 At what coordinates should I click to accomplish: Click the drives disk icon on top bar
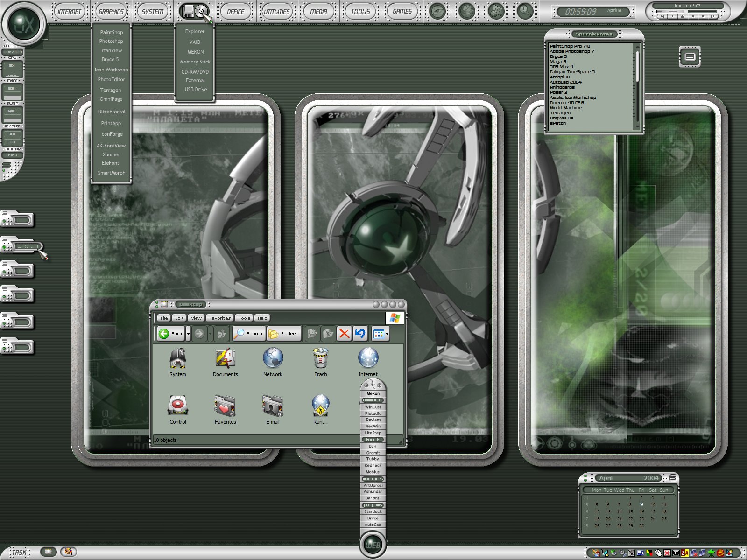point(194,12)
